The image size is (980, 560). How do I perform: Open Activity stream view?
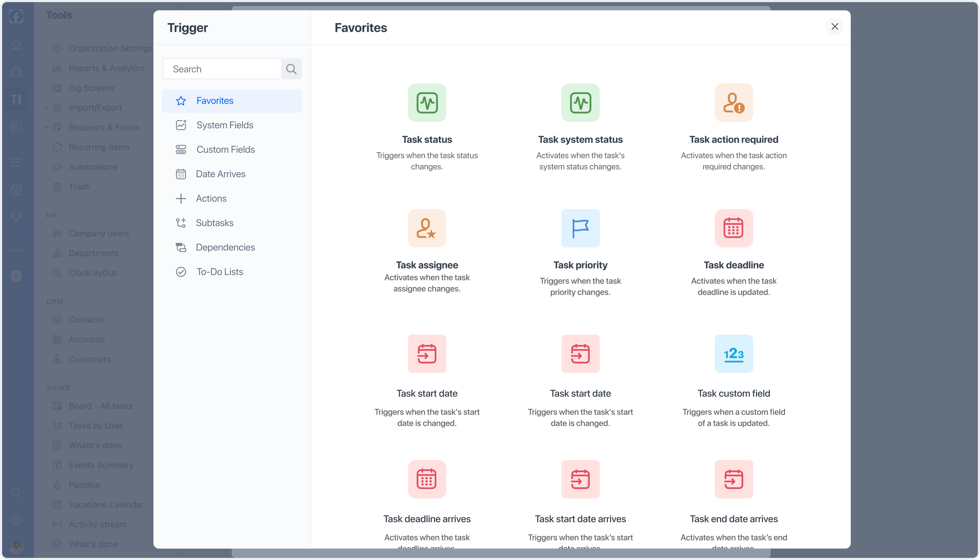pos(90,525)
